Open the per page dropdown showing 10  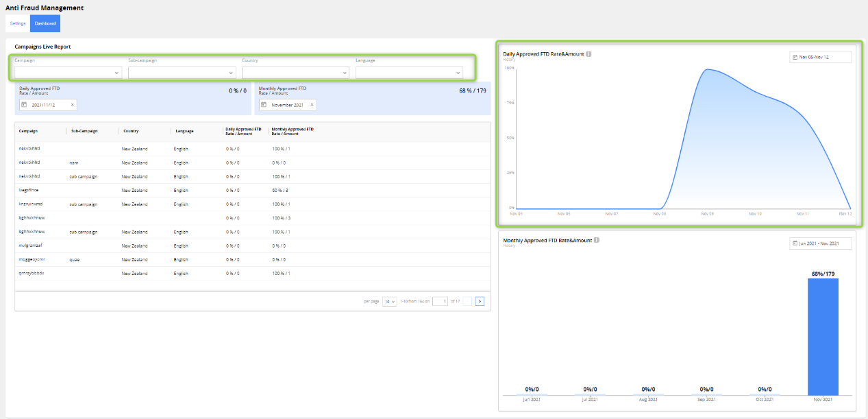click(x=388, y=301)
